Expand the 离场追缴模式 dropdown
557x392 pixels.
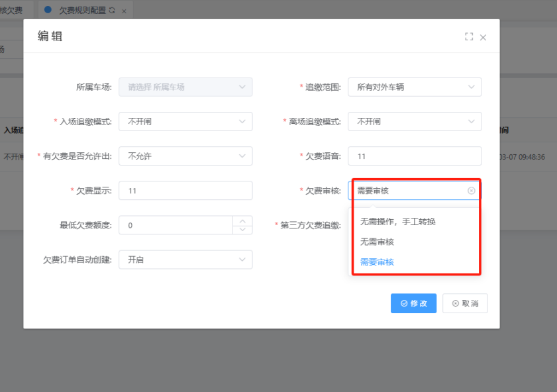(415, 121)
